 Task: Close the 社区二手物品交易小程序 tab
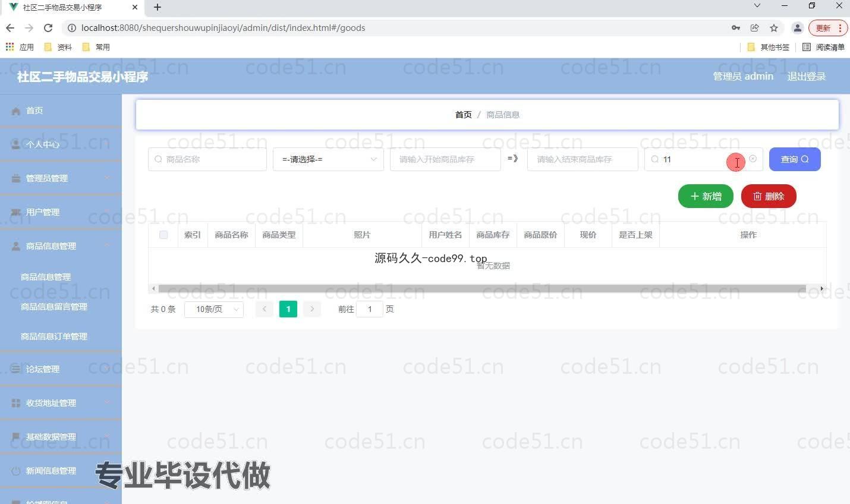click(x=135, y=7)
